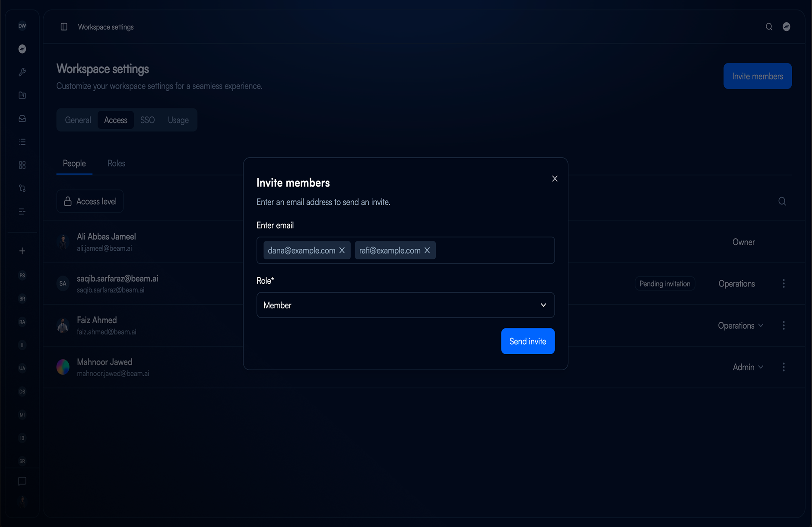Open the folder chart icon in sidebar

[22, 95]
